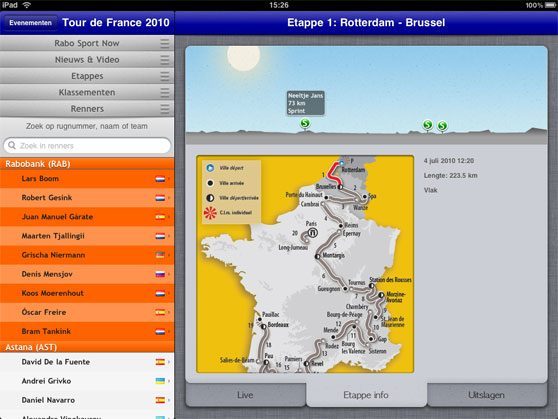558x419 pixels.
Task: Tap the Spanish flag next to David De la Fuente
Action: (160, 362)
